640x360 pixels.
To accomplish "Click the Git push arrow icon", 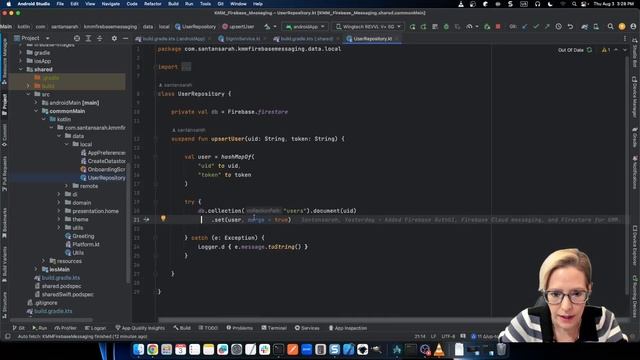I will pyautogui.click(x=547, y=27).
